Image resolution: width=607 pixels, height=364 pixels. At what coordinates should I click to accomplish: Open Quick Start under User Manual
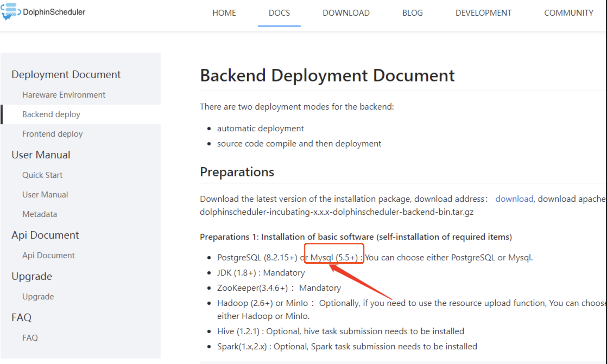coord(42,175)
